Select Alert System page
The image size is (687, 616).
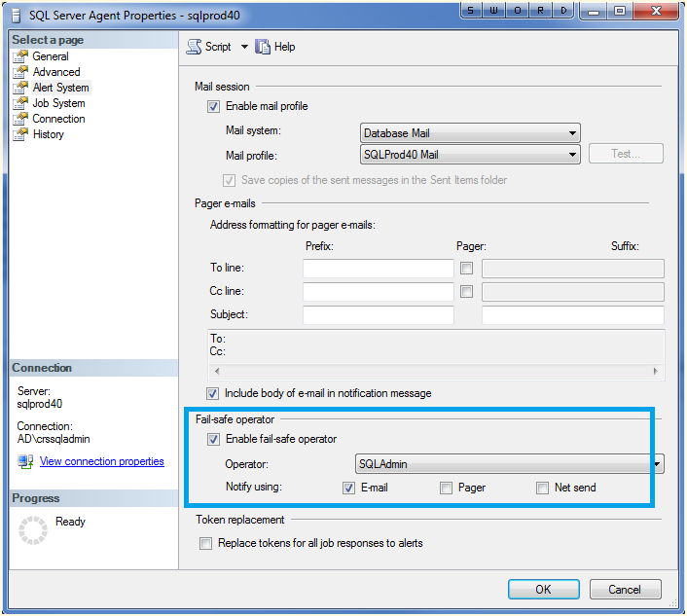[x=60, y=88]
